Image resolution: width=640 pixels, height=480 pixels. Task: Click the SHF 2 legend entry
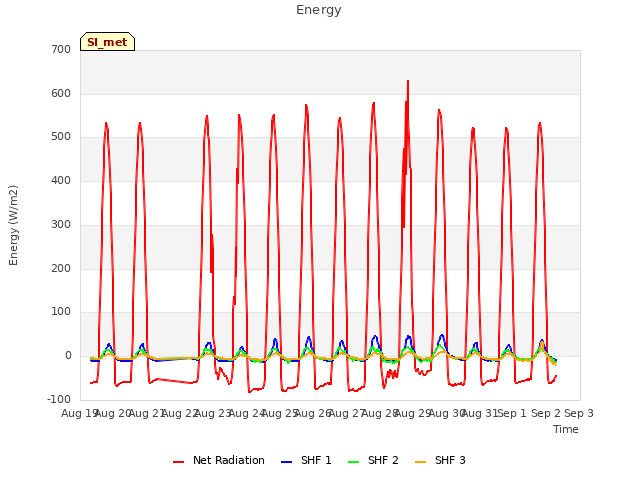pyautogui.click(x=373, y=460)
